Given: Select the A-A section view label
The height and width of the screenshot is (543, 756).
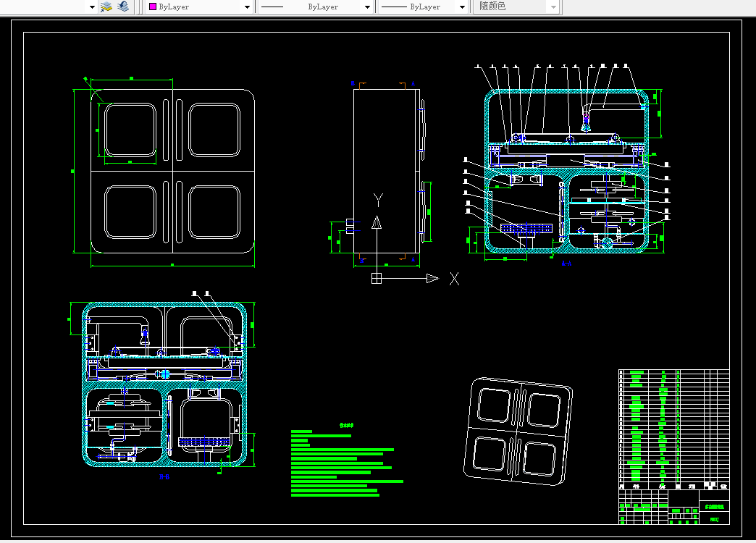Looking at the screenshot, I should 566,264.
